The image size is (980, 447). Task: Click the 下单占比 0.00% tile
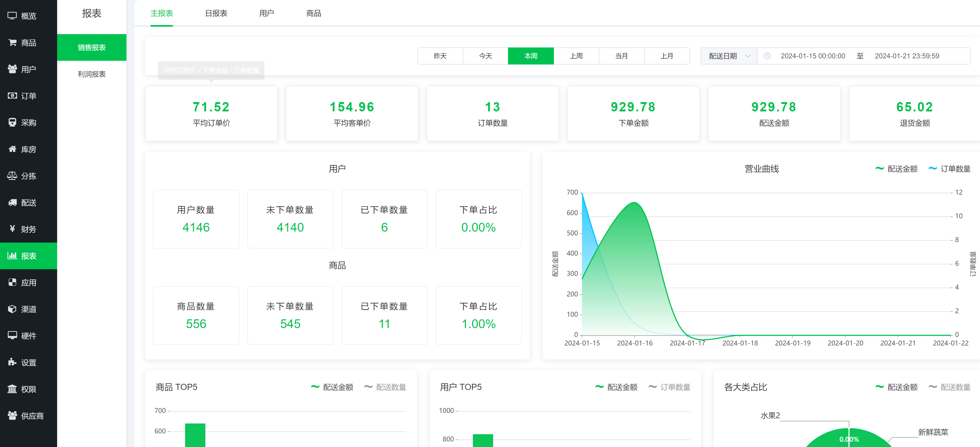point(479,219)
